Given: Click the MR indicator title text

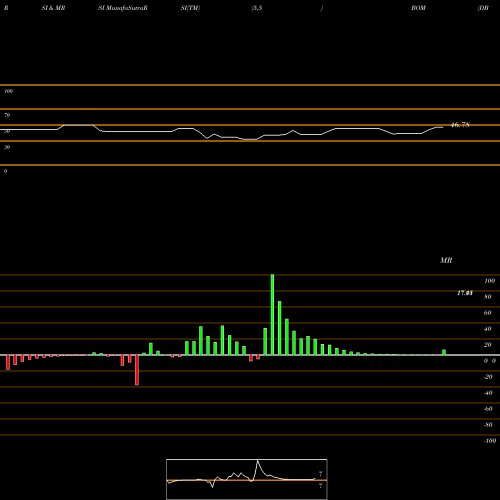Looking at the screenshot, I should [446, 260].
